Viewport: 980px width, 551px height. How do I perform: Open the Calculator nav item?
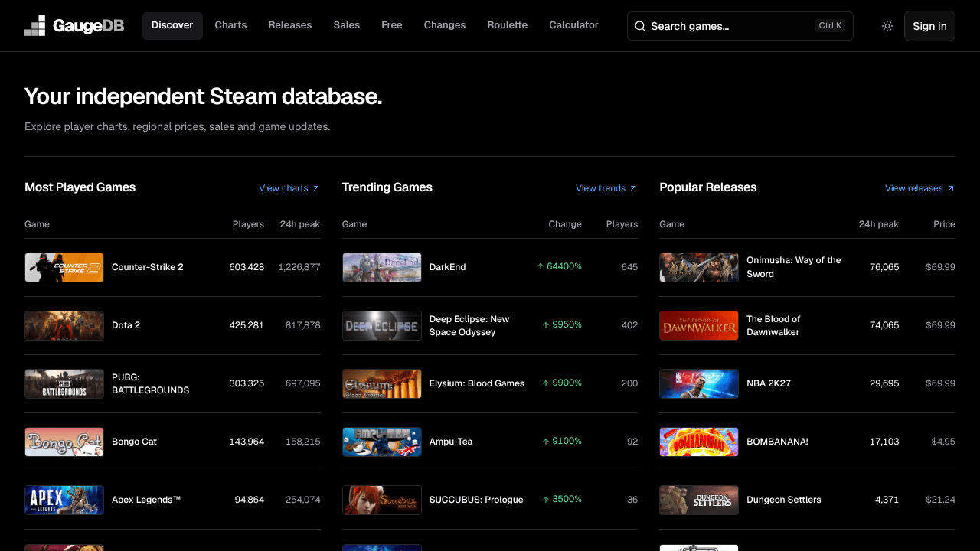click(573, 25)
